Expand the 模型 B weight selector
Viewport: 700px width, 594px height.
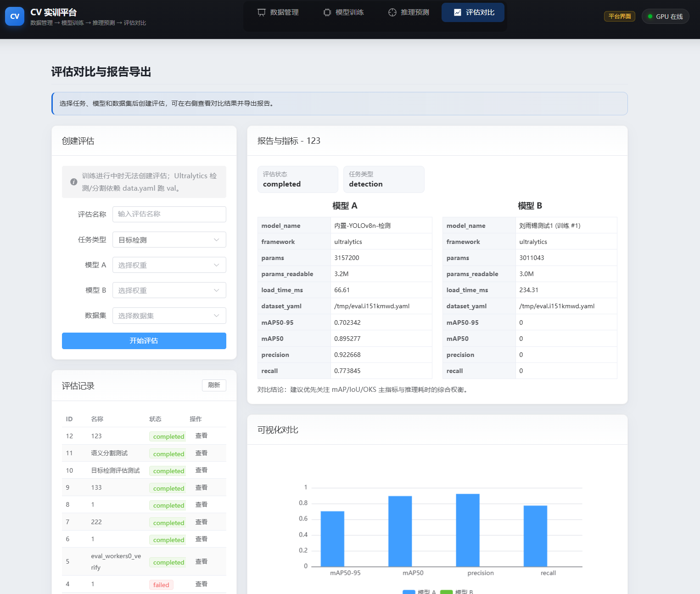coord(169,290)
